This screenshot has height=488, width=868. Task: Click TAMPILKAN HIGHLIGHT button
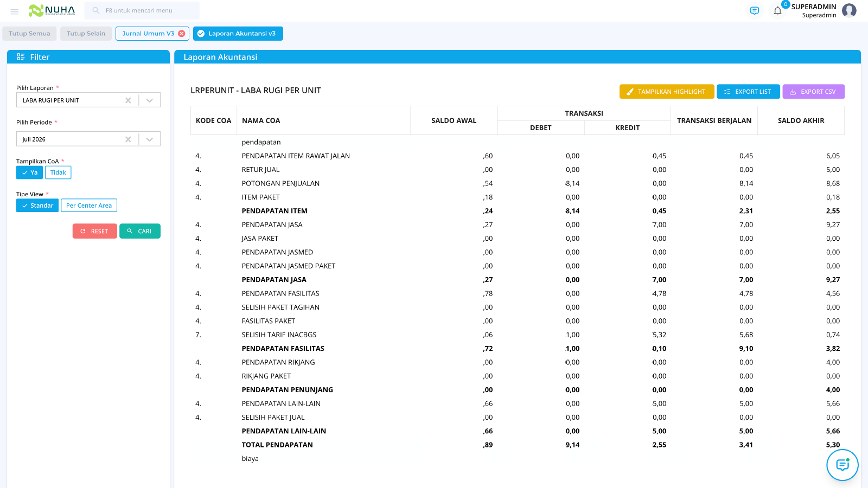click(667, 92)
